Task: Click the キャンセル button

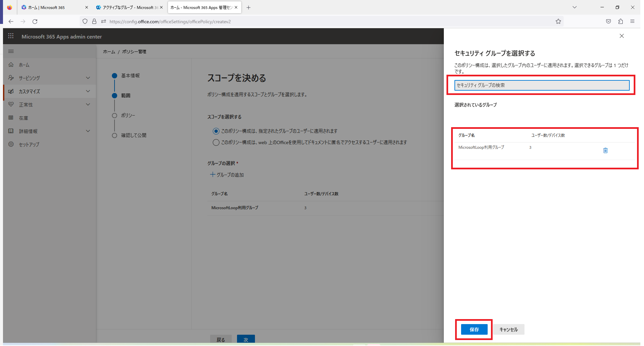Action: [x=509, y=329]
